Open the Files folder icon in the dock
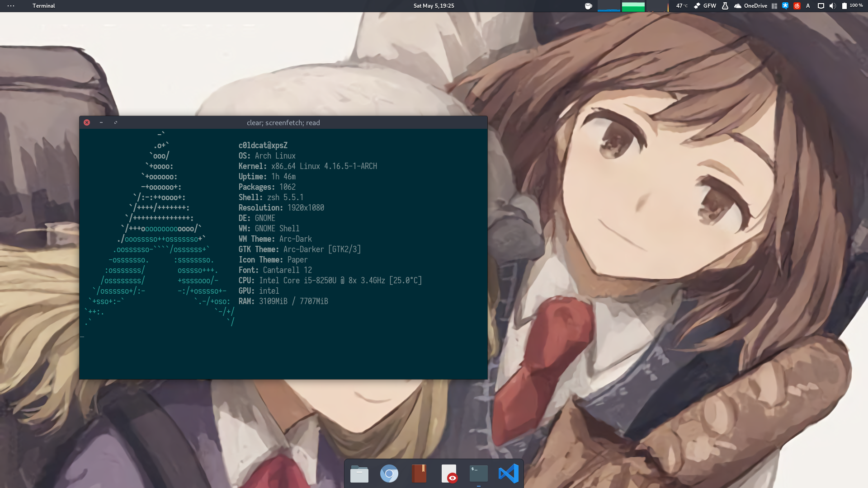The width and height of the screenshot is (868, 488). point(359,474)
